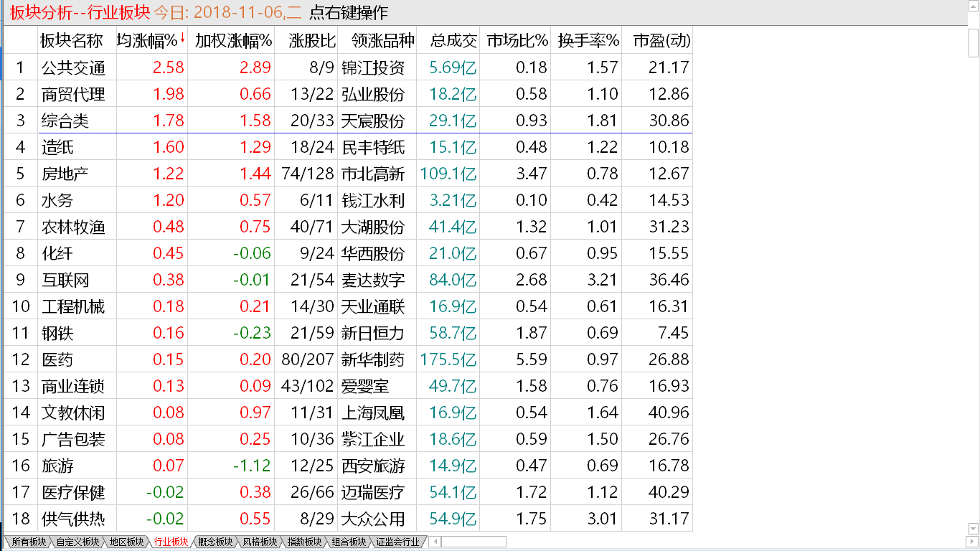The image size is (980, 551).
Task: Click leading stock 新华制药
Action: [373, 359]
